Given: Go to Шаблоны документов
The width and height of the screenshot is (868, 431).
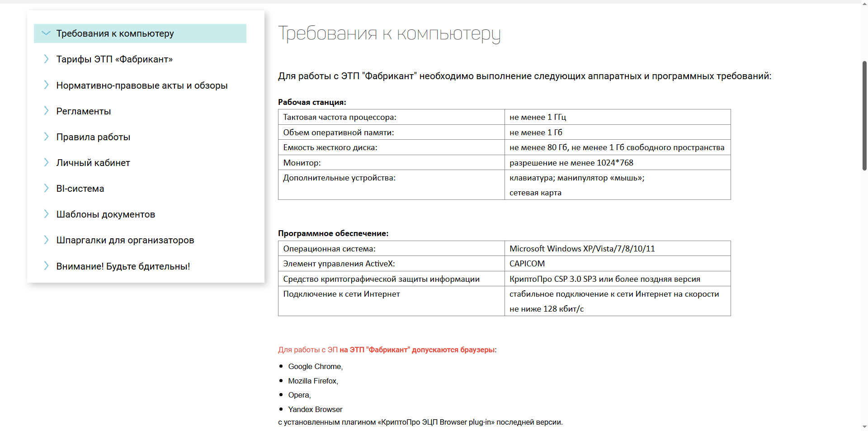Looking at the screenshot, I should (106, 214).
